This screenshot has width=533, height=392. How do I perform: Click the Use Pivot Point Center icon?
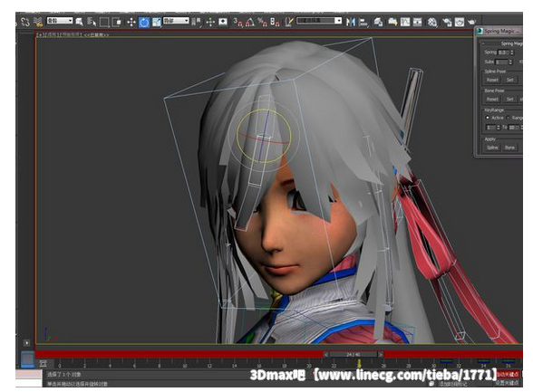196,22
